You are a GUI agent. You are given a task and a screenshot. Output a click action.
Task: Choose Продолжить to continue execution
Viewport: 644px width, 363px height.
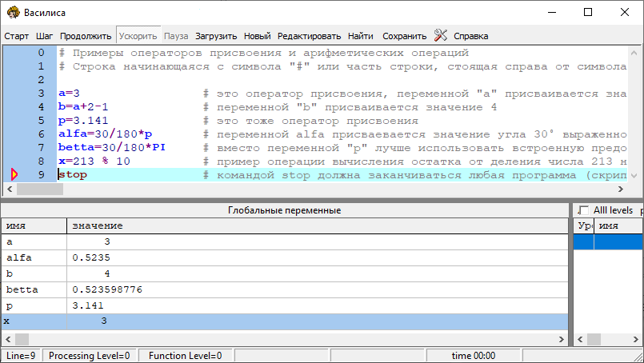coord(86,36)
